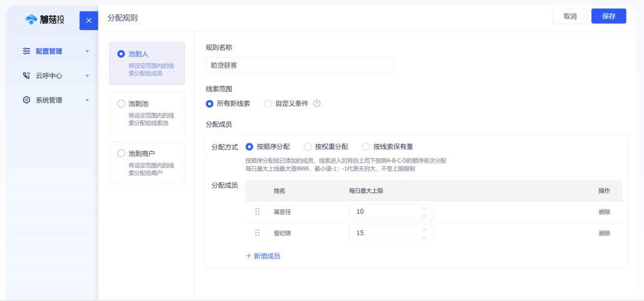The height and width of the screenshot is (301, 644).
Task: Click help question icon beside 自定义条件
Action: 317,103
